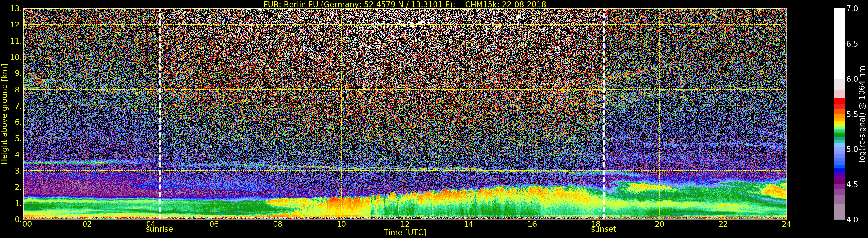The image size is (868, 238).
Task: Click the height axis tick label "0."
Action: click(x=18, y=220)
